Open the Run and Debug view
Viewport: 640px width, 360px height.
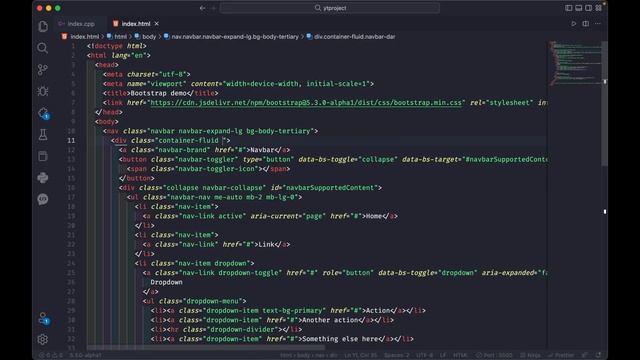click(x=43, y=91)
